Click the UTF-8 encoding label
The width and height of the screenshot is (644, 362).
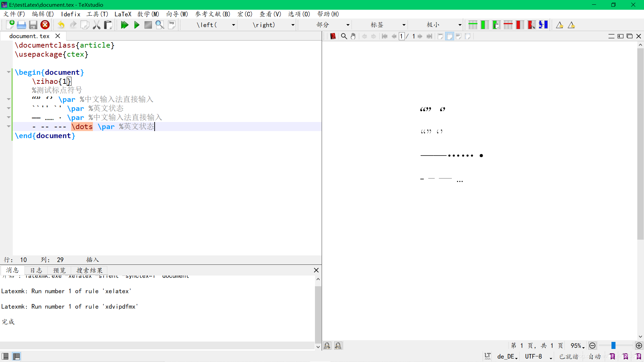click(x=533, y=356)
